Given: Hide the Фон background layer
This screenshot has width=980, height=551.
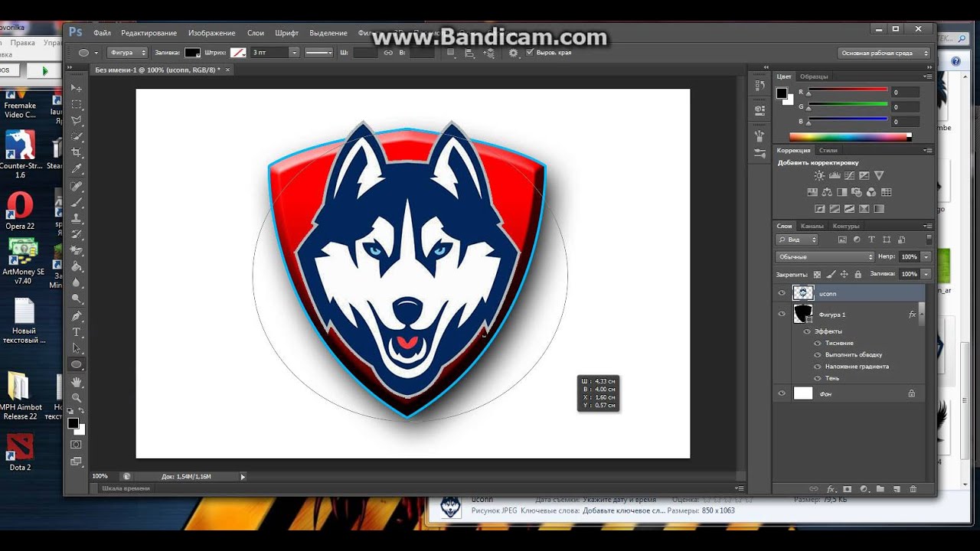Looking at the screenshot, I should (782, 393).
